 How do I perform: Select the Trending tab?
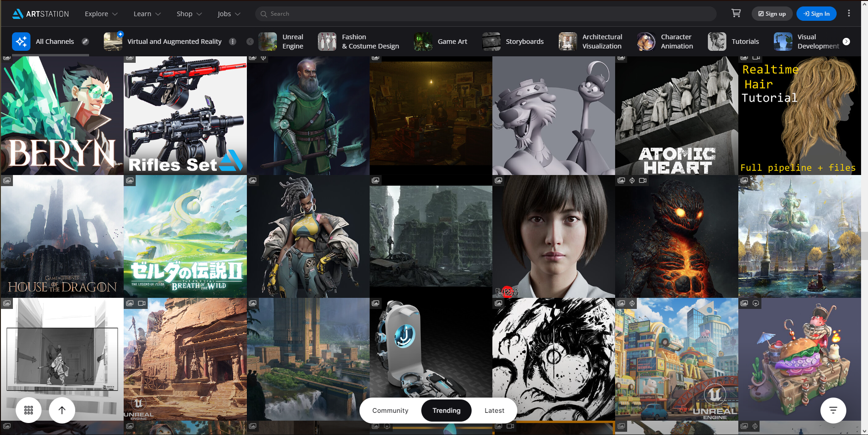pyautogui.click(x=446, y=411)
